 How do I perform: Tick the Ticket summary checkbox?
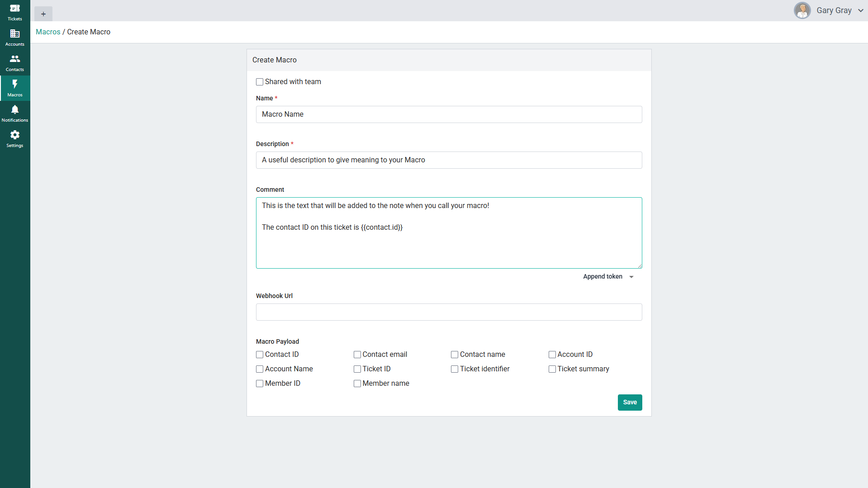coord(552,369)
